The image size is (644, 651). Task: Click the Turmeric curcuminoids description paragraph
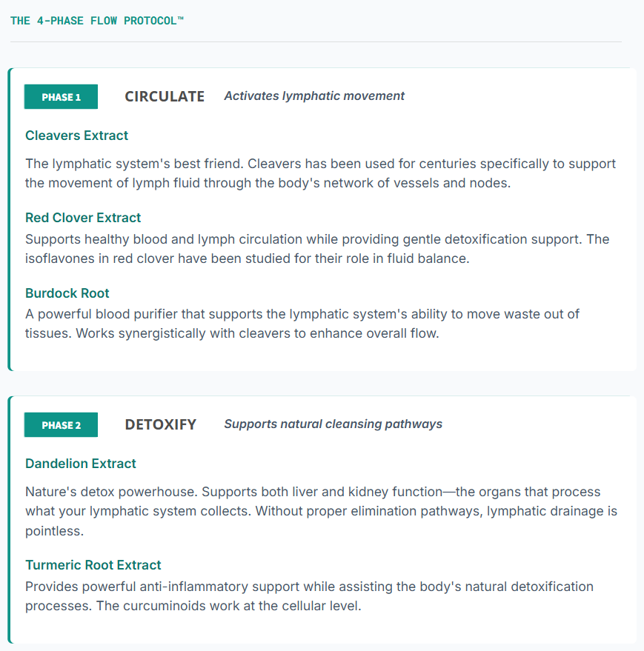pos(309,596)
